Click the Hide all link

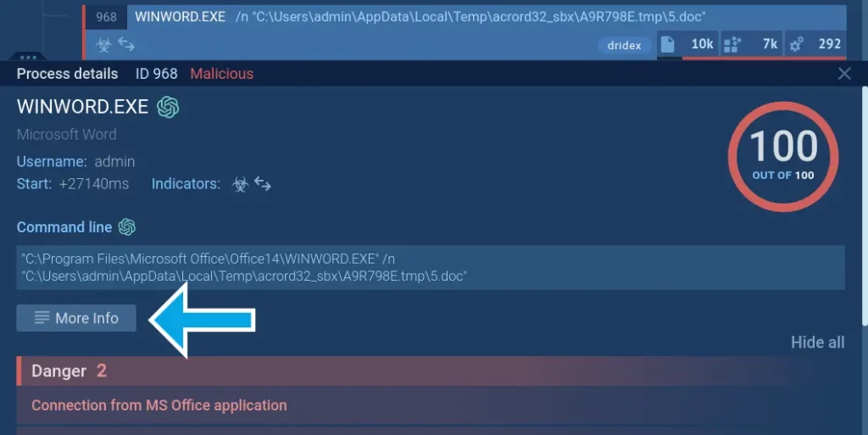(x=817, y=343)
